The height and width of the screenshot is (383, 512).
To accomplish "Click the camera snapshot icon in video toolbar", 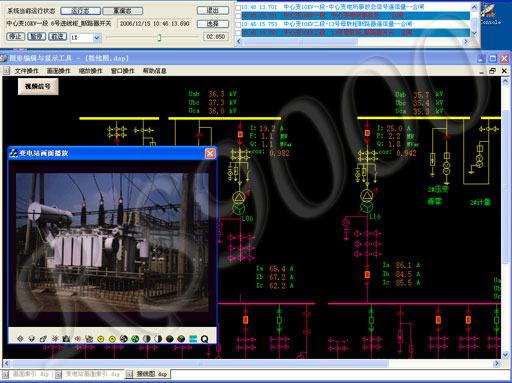I will [66, 339].
